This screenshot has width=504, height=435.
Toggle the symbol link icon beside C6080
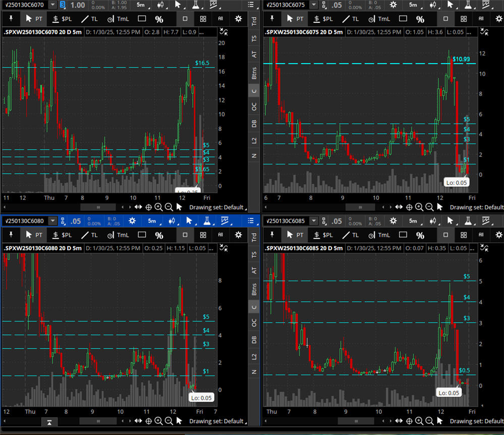point(63,221)
